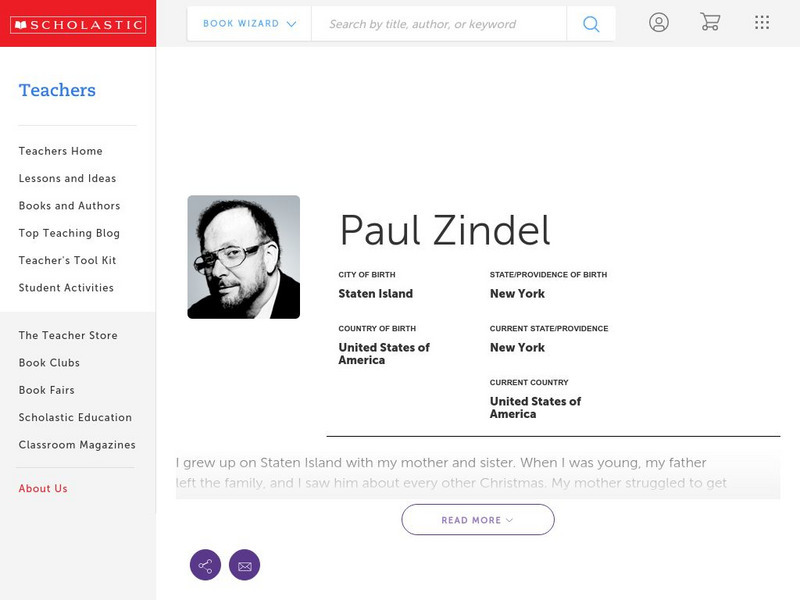
Task: Click the About Us link
Action: 43,489
